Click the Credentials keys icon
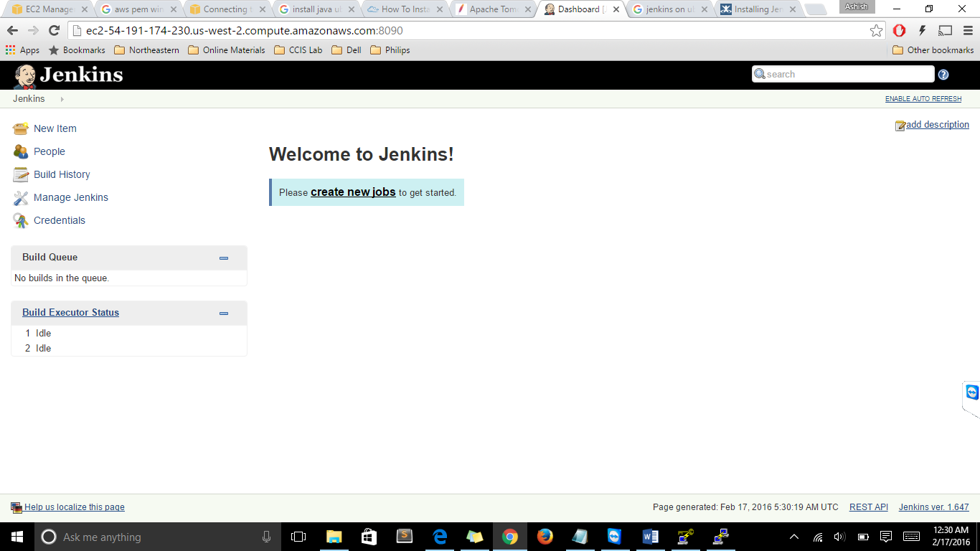Viewport: 980px width, 551px height. coord(21,221)
